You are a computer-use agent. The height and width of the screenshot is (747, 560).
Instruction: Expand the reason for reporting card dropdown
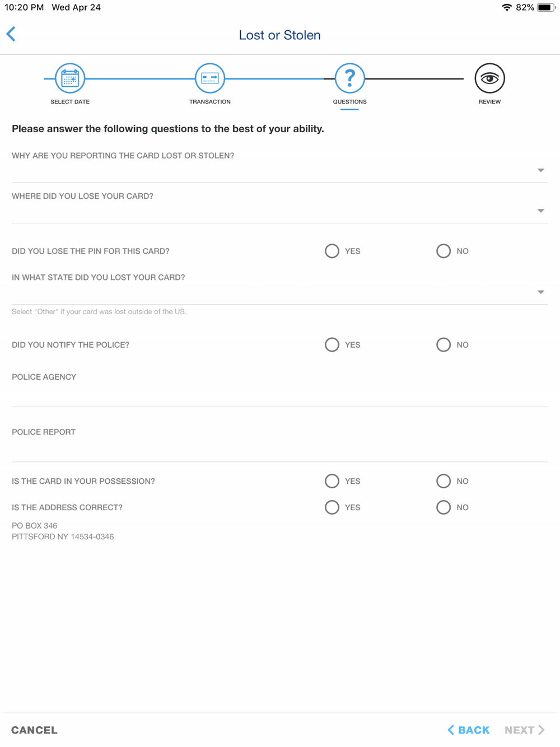(280, 170)
